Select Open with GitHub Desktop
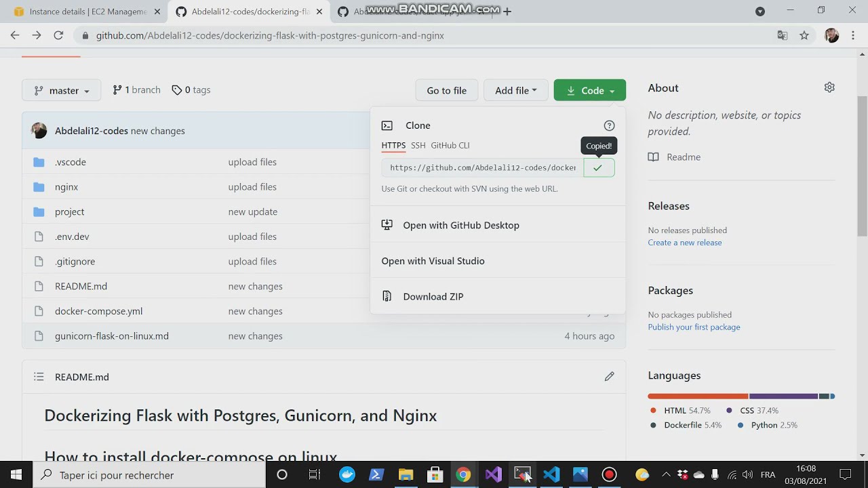This screenshot has width=868, height=488. (x=498, y=225)
